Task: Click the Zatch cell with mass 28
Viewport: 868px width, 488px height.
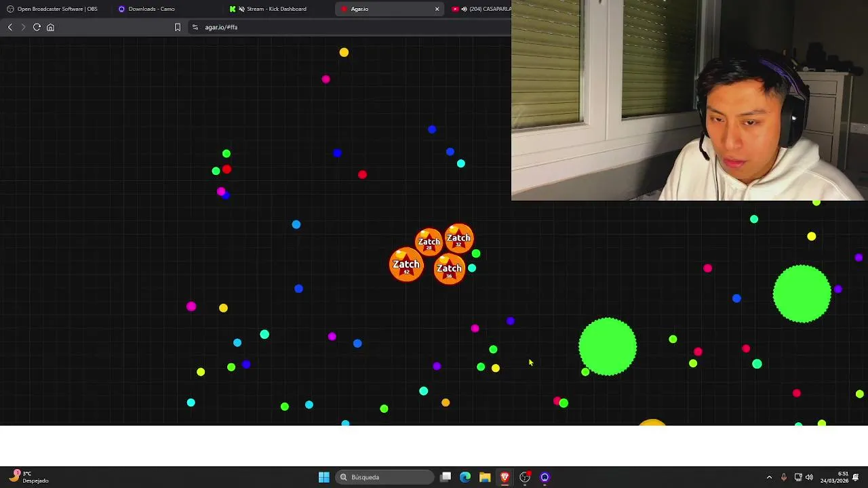Action: coord(429,242)
